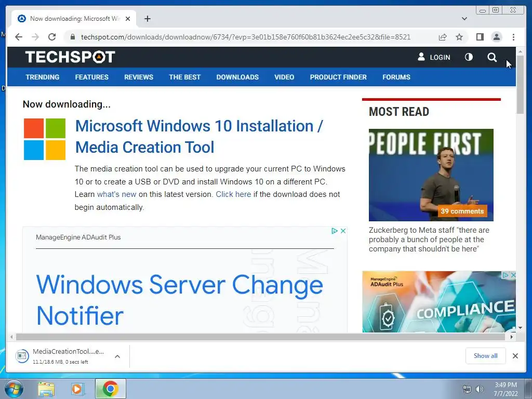The width and height of the screenshot is (532, 399).
Task: Open the LOGIN link
Action: point(434,57)
